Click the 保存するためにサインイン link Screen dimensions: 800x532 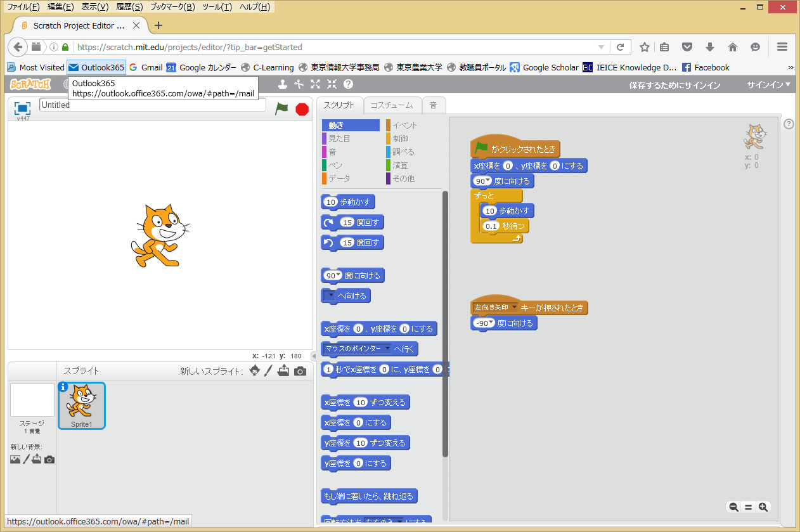point(674,85)
